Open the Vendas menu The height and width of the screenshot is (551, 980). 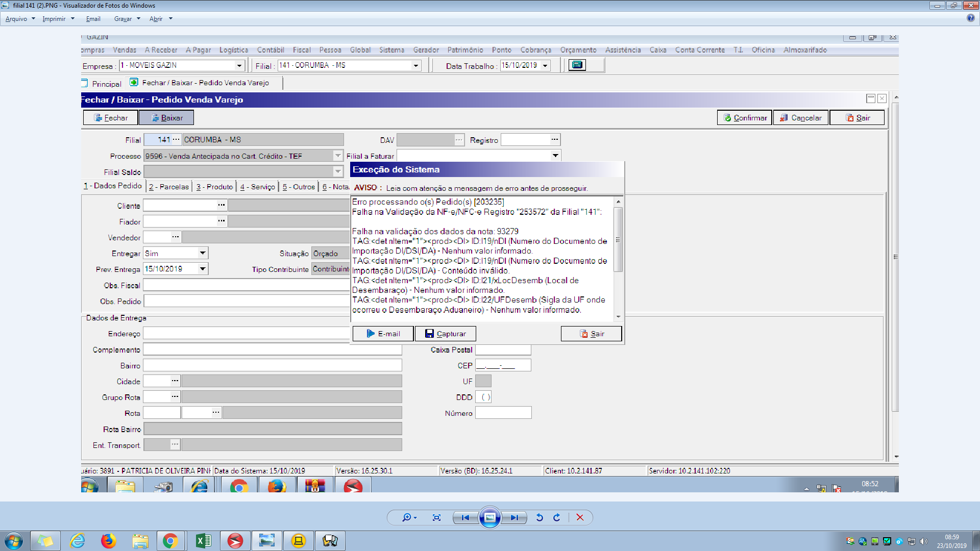[x=125, y=50]
